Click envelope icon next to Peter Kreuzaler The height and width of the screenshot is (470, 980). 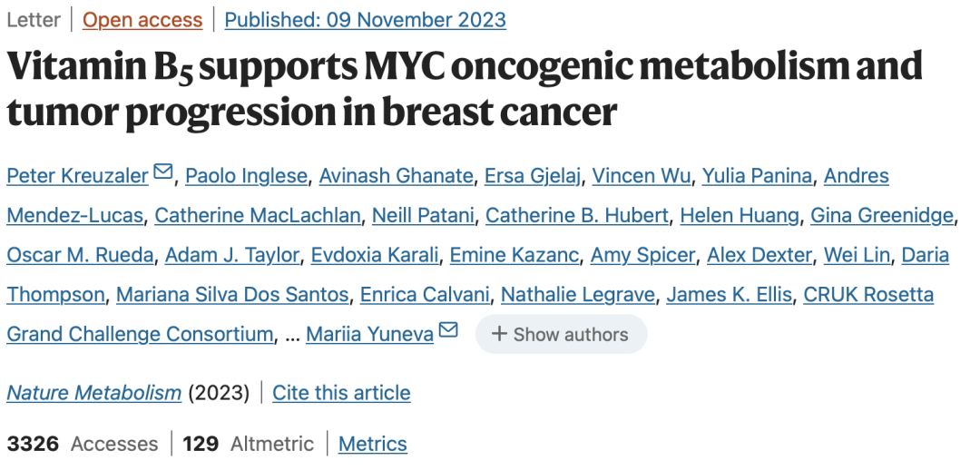coord(163,172)
